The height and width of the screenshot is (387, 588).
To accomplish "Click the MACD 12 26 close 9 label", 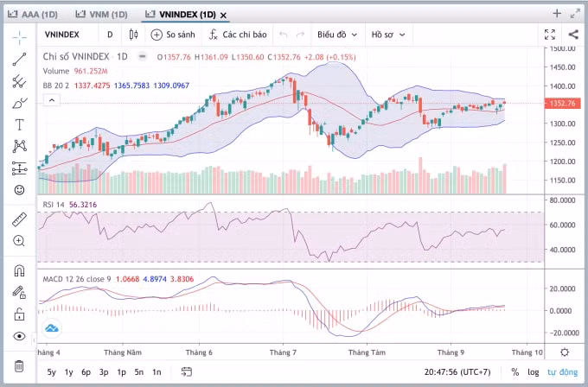I will (x=77, y=279).
